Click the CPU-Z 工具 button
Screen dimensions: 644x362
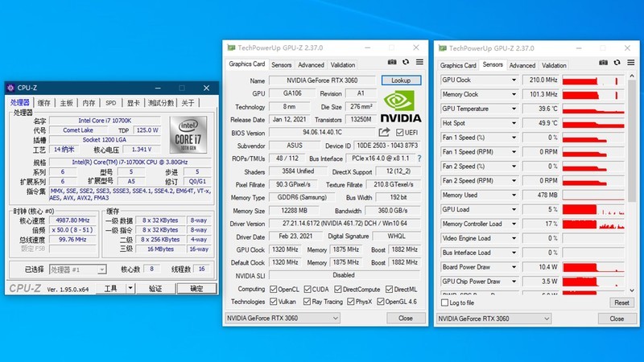pyautogui.click(x=110, y=289)
